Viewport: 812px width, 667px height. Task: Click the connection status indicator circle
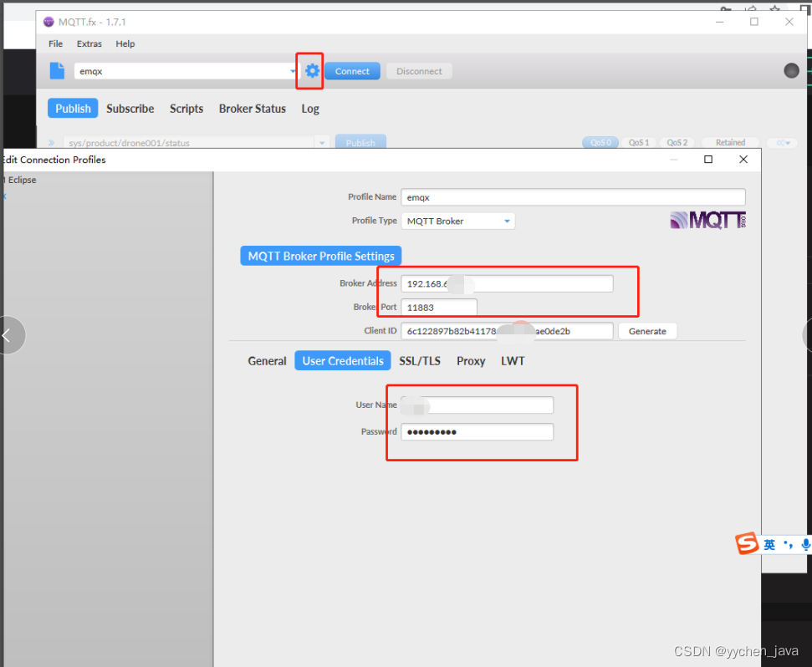point(791,71)
